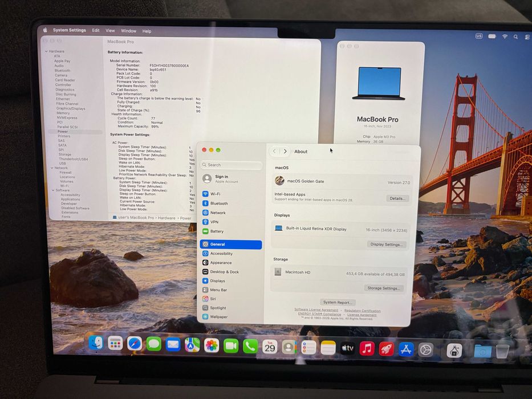Open the View menu
Screen dimensions: 532x399
click(x=110, y=31)
